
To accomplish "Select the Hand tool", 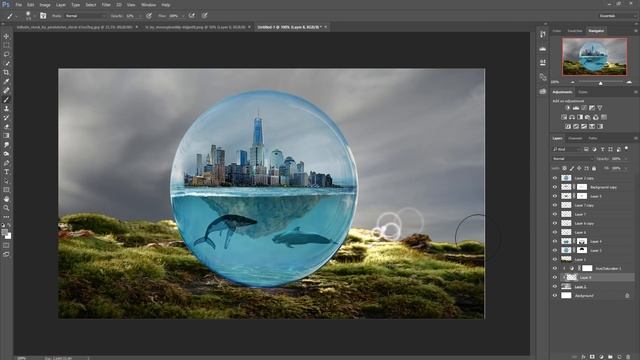I will coord(6,199).
